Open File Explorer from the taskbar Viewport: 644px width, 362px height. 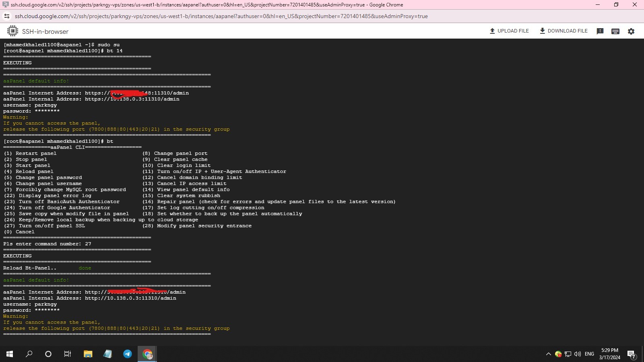point(88,354)
